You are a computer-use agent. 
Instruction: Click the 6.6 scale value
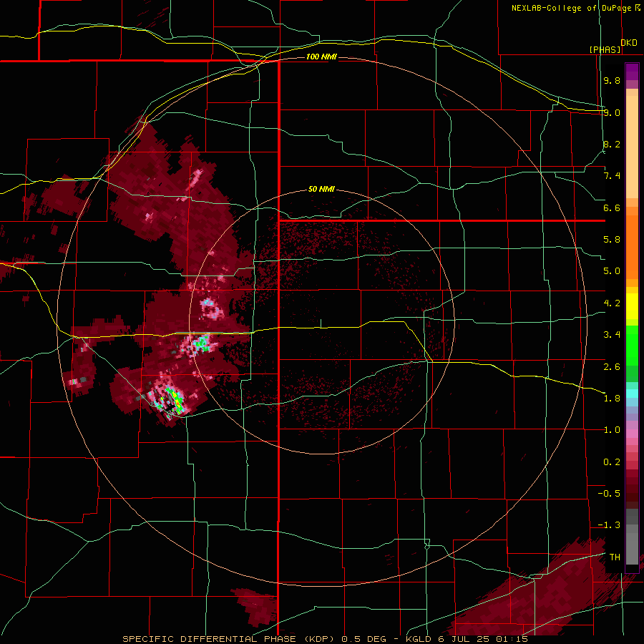point(612,208)
